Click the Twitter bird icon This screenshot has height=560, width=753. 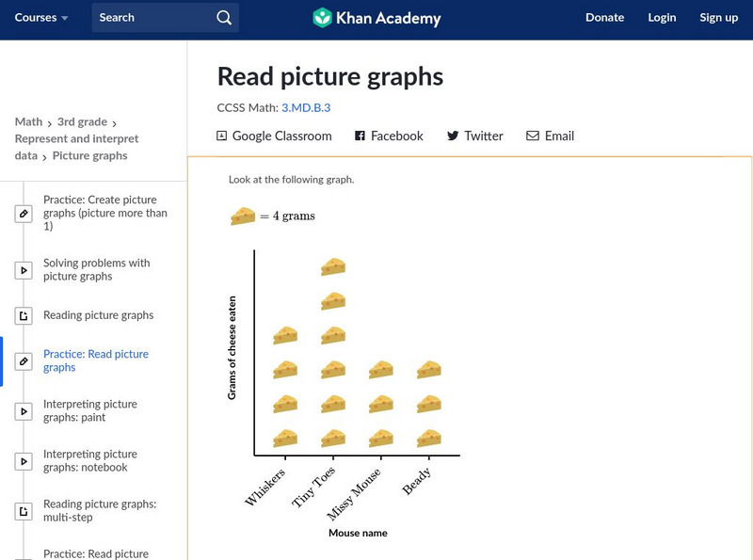tap(453, 136)
